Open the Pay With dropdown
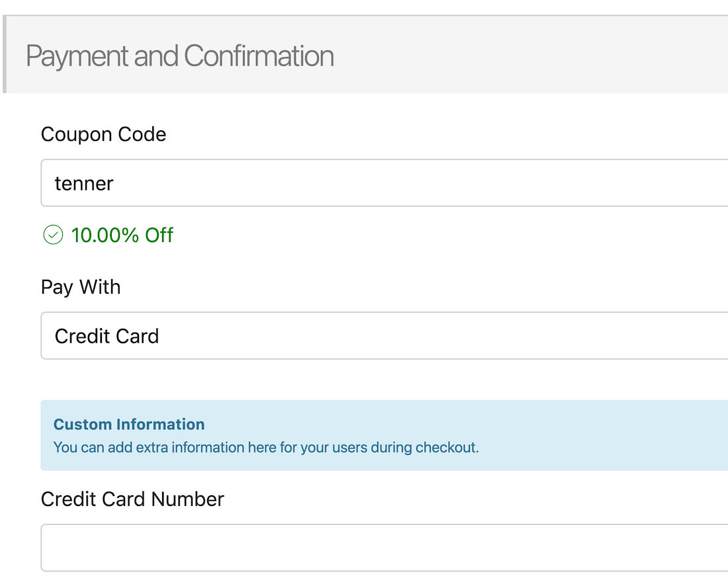Screen dimensions: 728x582 click(x=384, y=336)
